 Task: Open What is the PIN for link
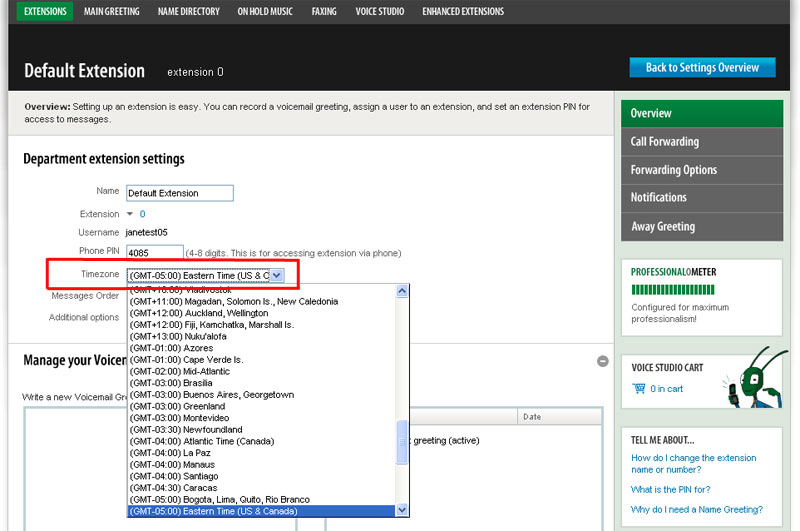click(670, 490)
